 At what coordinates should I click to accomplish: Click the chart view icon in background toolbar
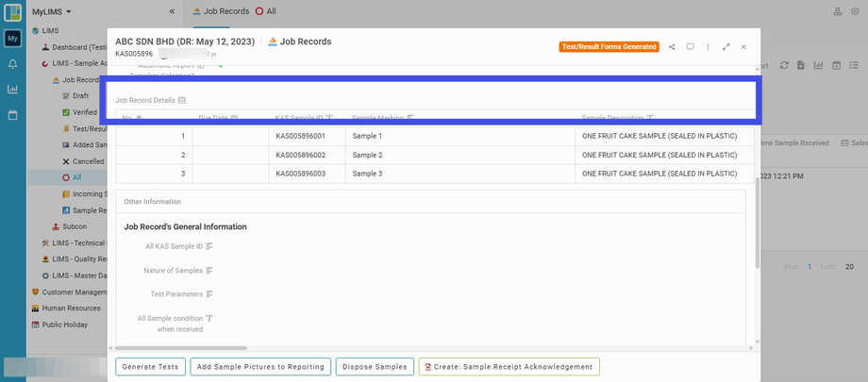tap(818, 65)
